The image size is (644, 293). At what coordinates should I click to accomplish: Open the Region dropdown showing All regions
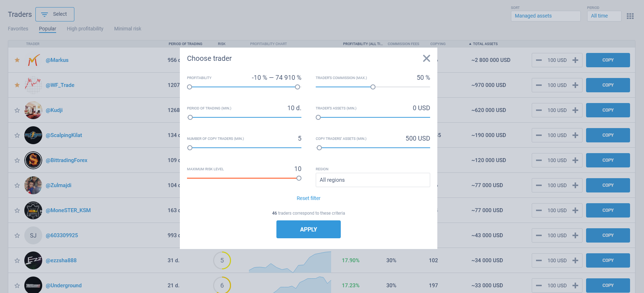click(x=373, y=180)
